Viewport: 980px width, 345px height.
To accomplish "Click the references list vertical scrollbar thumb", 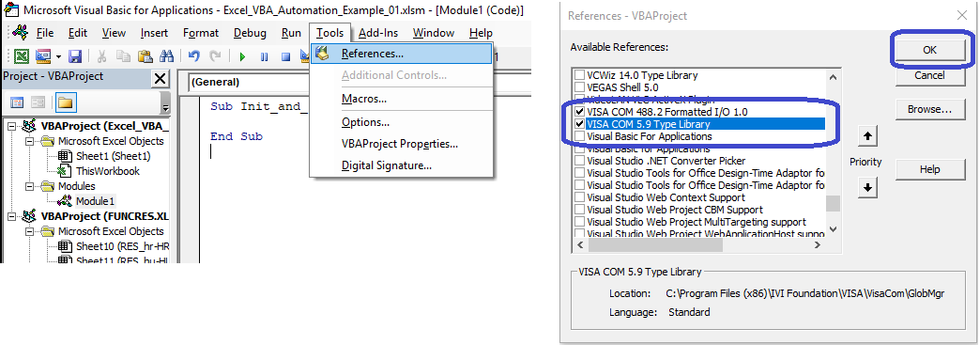I will (x=833, y=204).
